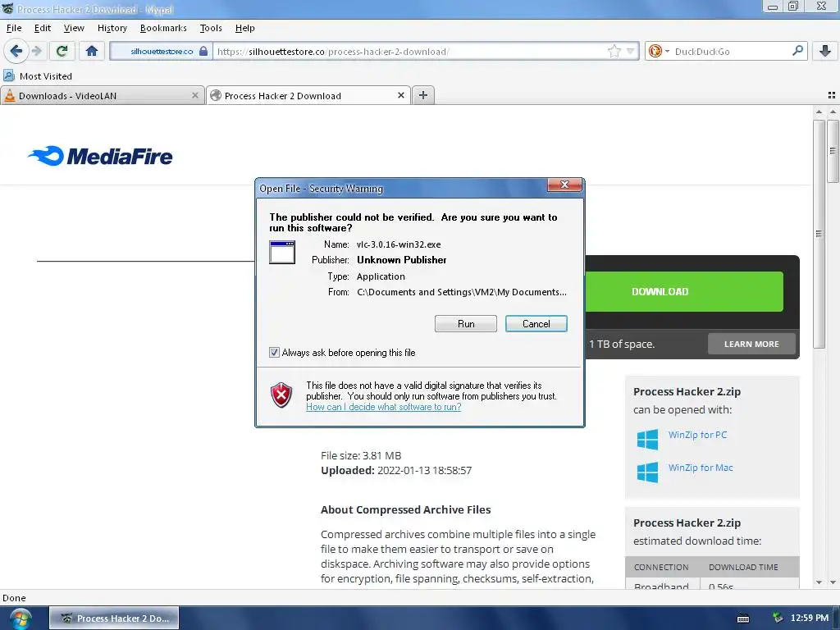Open the Tools menu

[x=211, y=28]
